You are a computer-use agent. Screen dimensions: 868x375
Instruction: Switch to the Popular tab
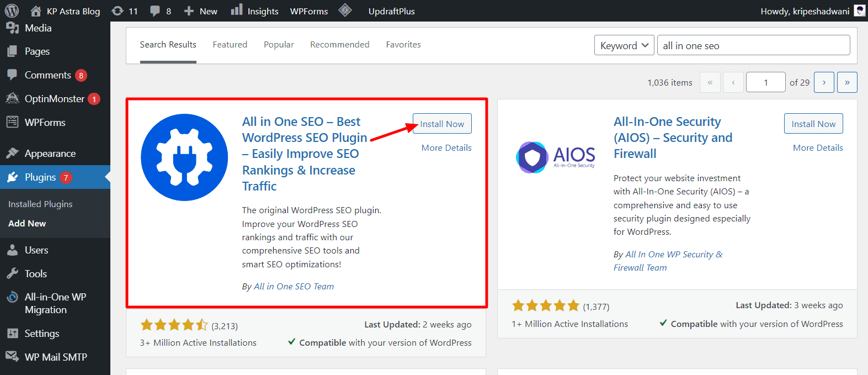pos(279,45)
